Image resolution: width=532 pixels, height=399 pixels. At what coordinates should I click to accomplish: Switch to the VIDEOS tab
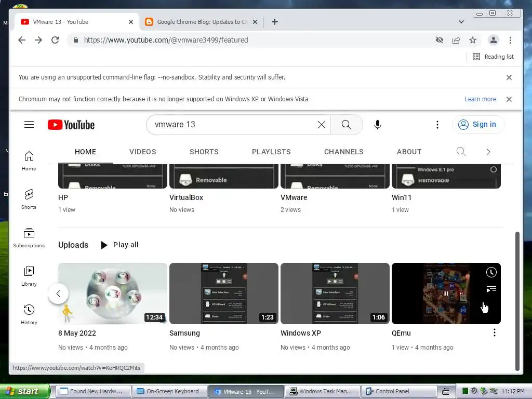point(142,152)
